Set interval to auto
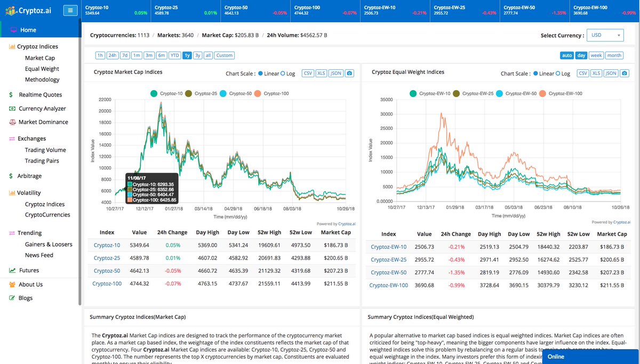The height and width of the screenshot is (364, 640). pyautogui.click(x=567, y=55)
